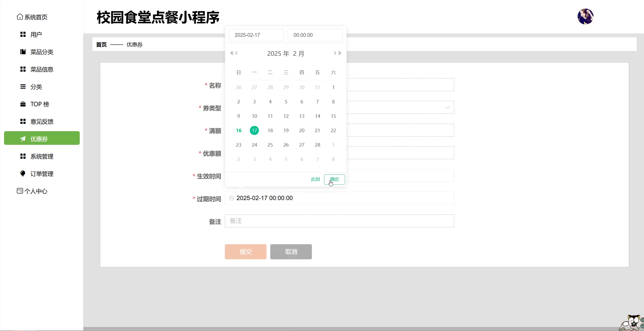Screen dimensions: 644x331
Task: Open 订单管理 sidebar menu
Action: tap(42, 174)
